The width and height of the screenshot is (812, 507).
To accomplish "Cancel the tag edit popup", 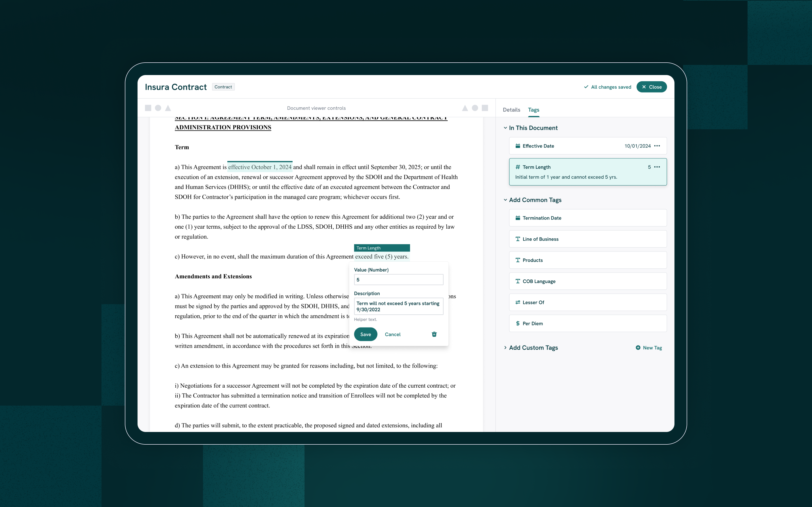I will (393, 334).
